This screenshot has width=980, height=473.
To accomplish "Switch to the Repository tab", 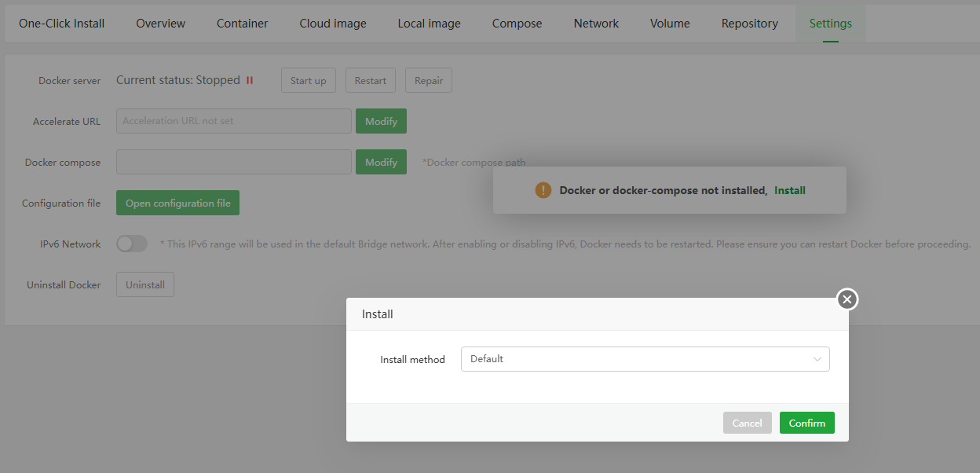I will pos(750,24).
